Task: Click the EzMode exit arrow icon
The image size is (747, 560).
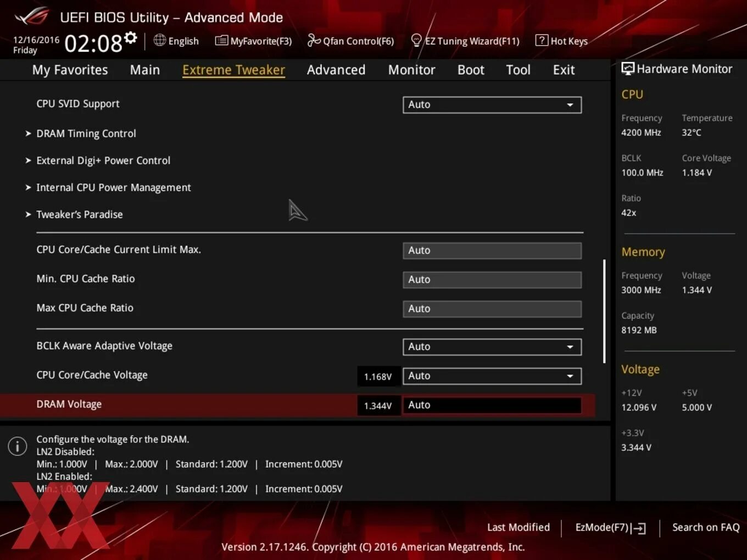Action: (638, 528)
